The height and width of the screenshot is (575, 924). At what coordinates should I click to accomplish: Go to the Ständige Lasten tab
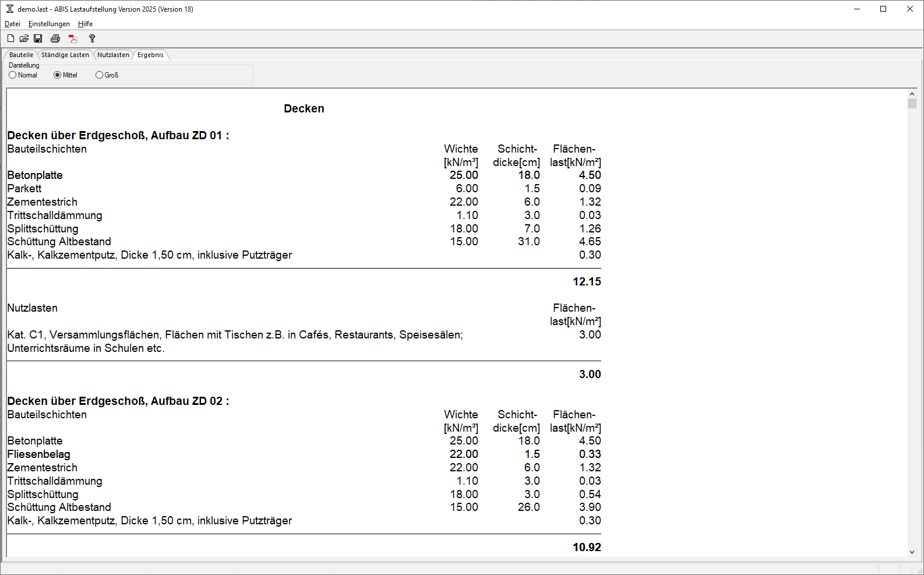[x=65, y=55]
